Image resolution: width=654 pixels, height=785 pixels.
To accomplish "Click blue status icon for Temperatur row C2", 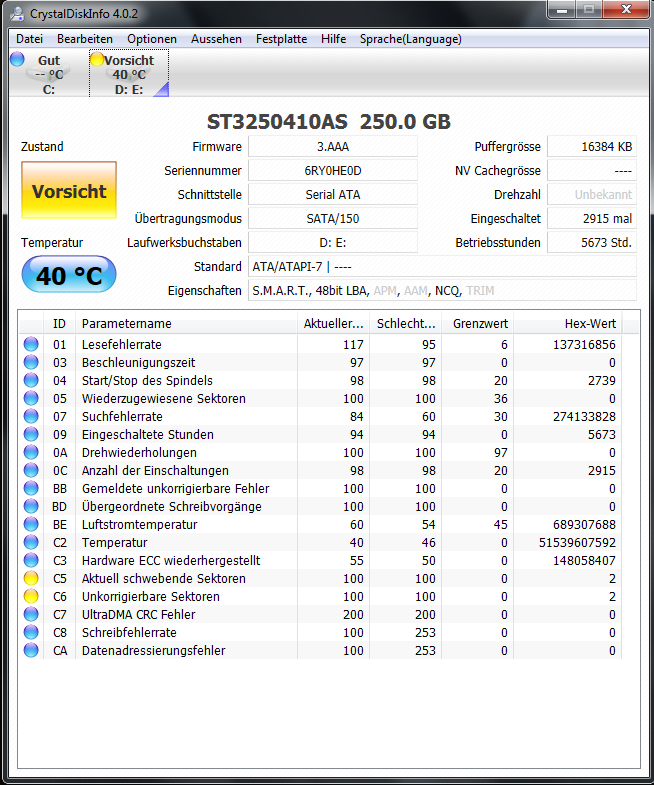I will click(31, 543).
